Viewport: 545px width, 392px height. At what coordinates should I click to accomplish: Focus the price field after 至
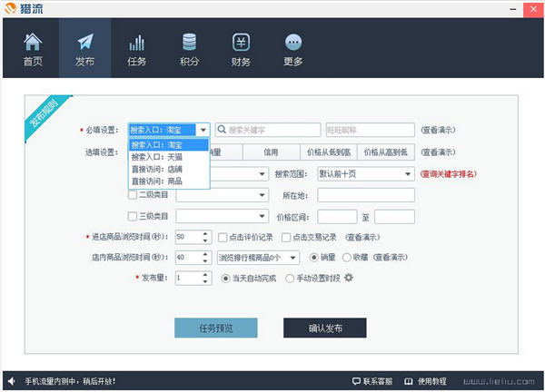click(x=394, y=217)
